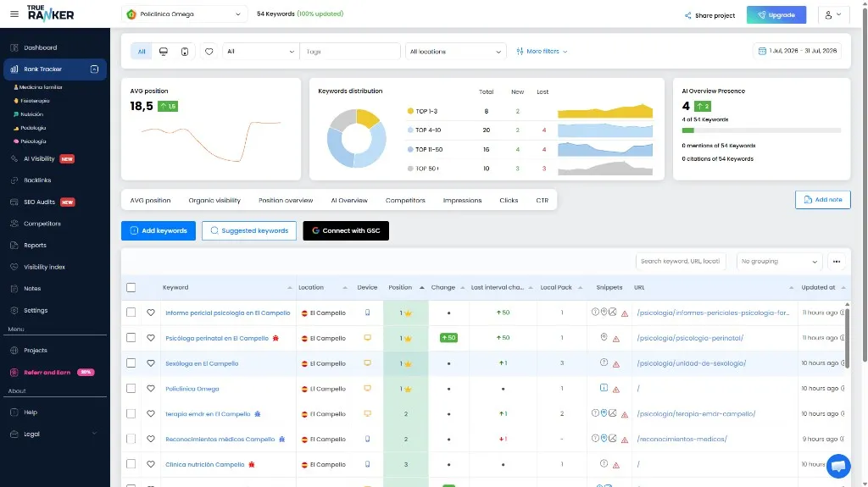This screenshot has height=487, width=868.
Task: Check Informe pericial psicología row checkbox
Action: tap(131, 313)
